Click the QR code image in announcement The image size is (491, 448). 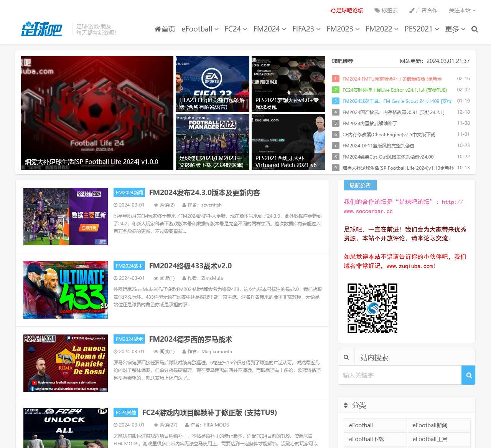click(372, 308)
